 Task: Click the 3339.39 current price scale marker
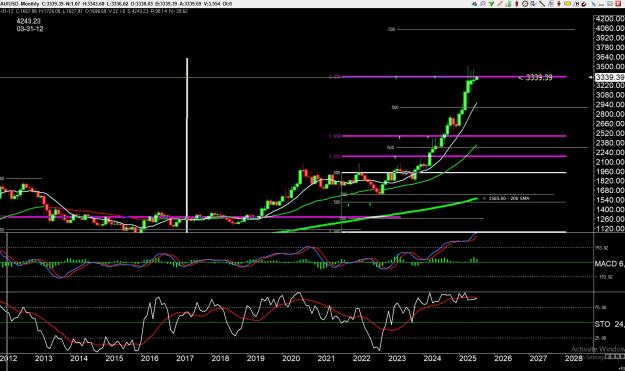point(609,77)
